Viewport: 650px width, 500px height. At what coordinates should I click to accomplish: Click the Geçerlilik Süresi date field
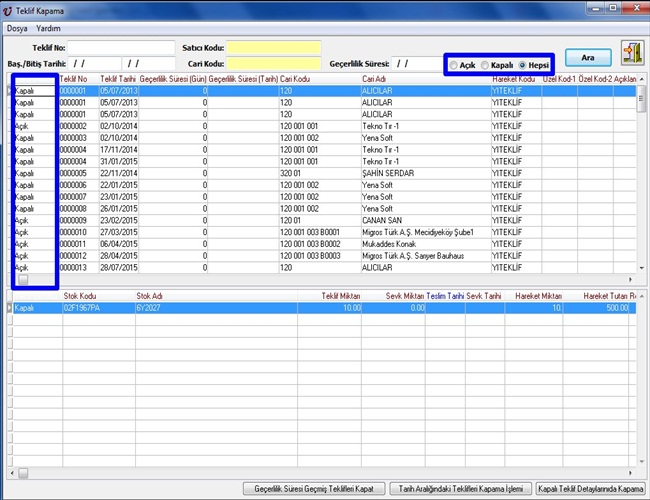417,63
